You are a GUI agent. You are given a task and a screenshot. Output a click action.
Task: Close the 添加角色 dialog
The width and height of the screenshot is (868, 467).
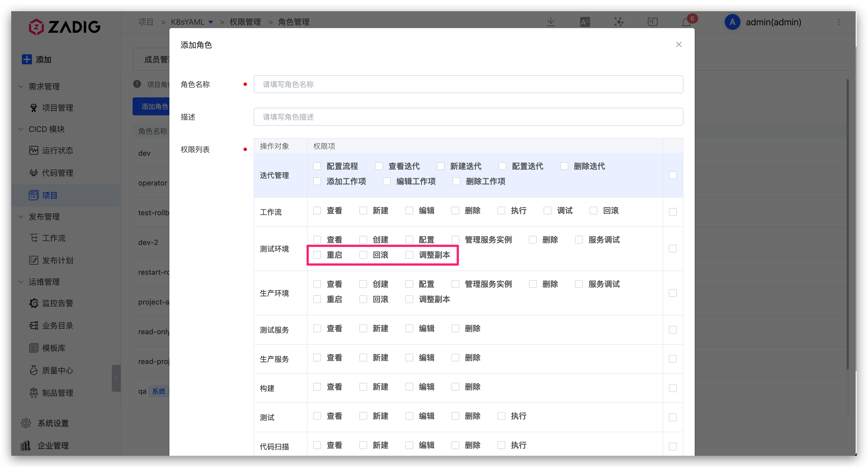click(679, 44)
